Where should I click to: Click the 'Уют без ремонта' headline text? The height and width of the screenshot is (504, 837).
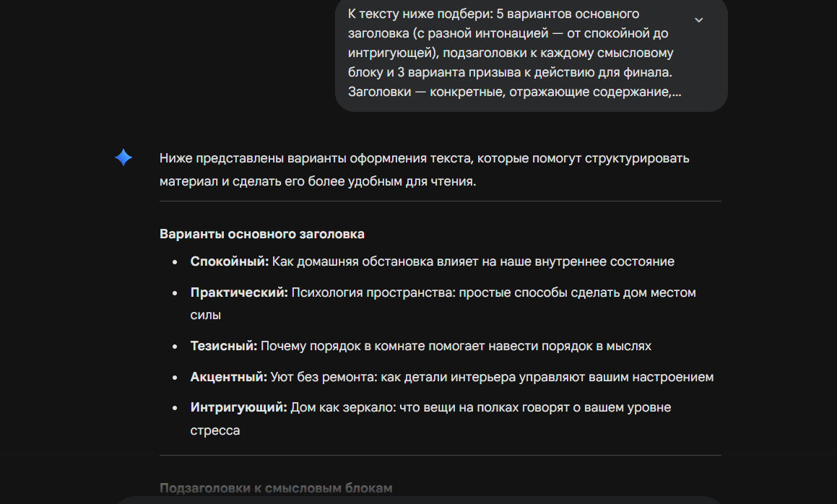[492, 377]
